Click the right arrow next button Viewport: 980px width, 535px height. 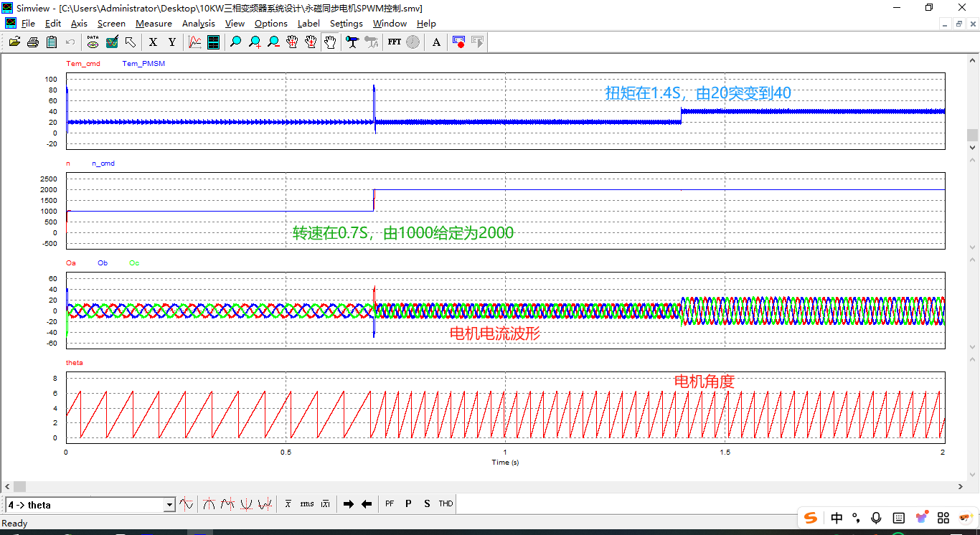point(349,504)
